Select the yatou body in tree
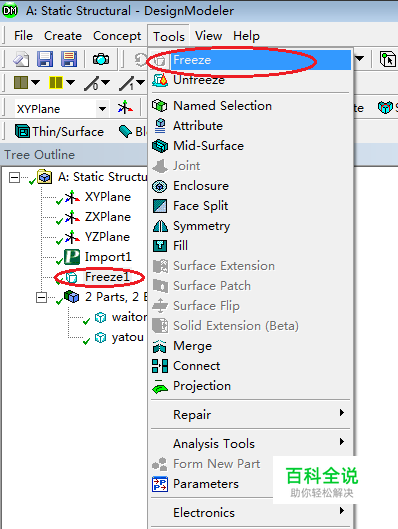 [x=128, y=337]
